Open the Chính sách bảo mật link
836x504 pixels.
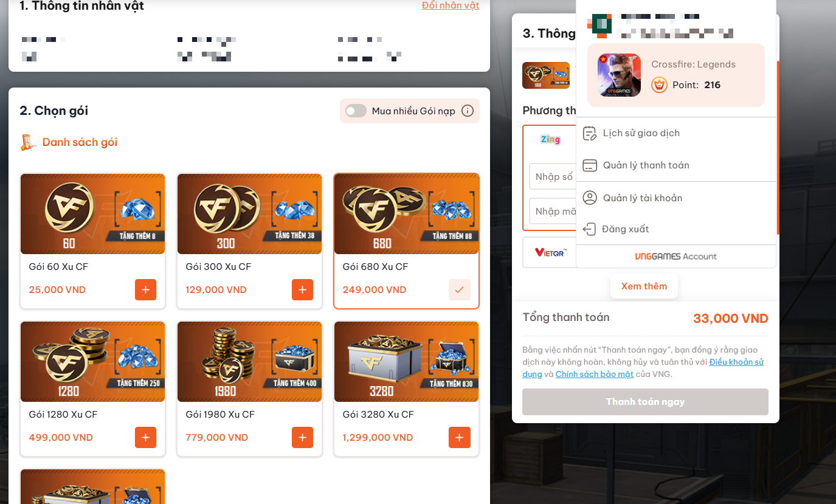coord(595,375)
